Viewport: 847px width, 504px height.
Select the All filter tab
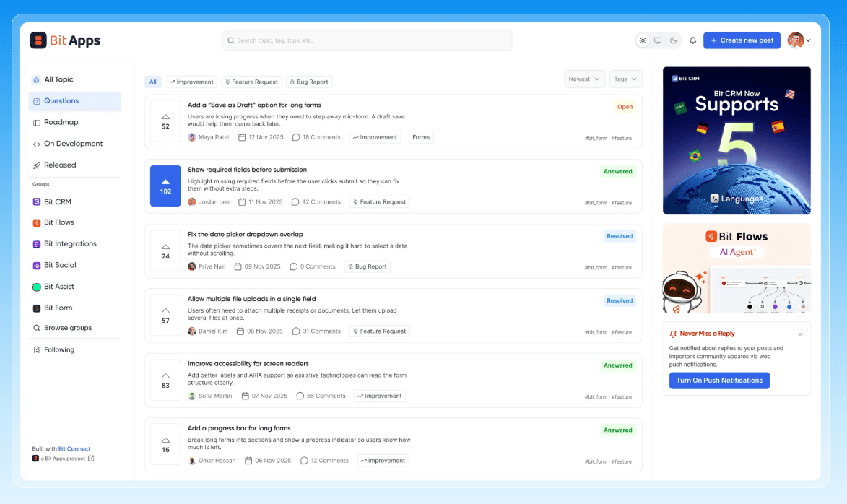tap(153, 82)
